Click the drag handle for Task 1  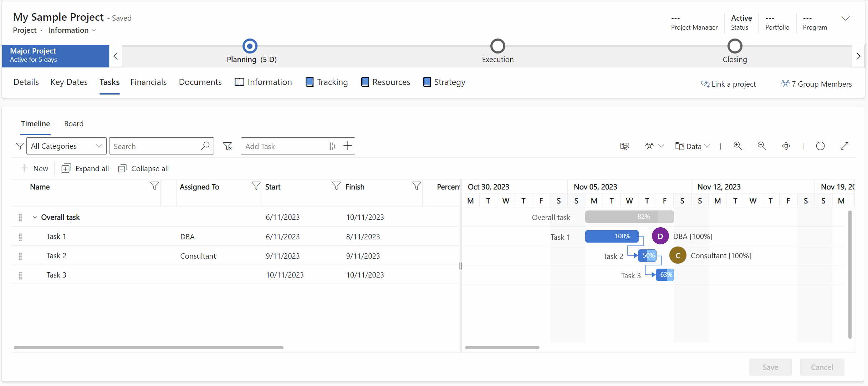point(20,237)
